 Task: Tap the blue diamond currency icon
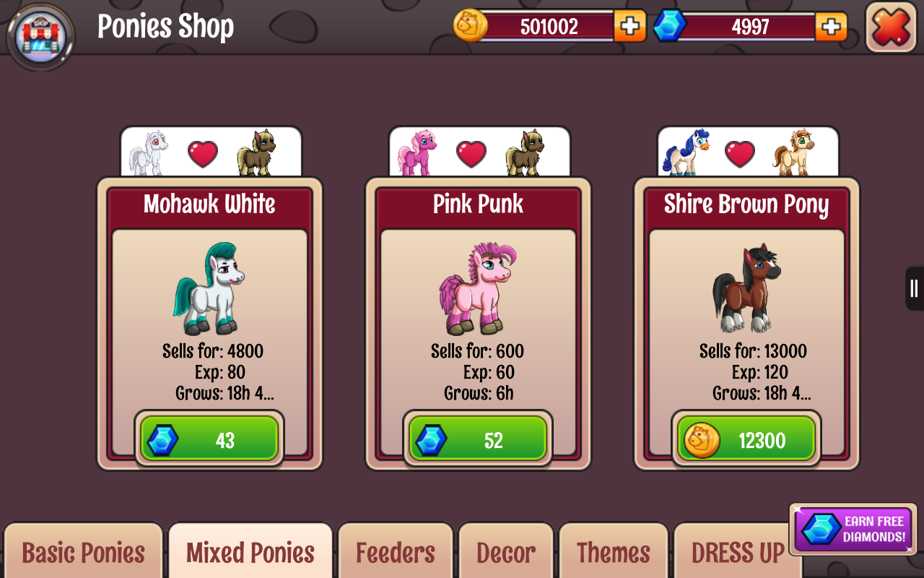669,26
